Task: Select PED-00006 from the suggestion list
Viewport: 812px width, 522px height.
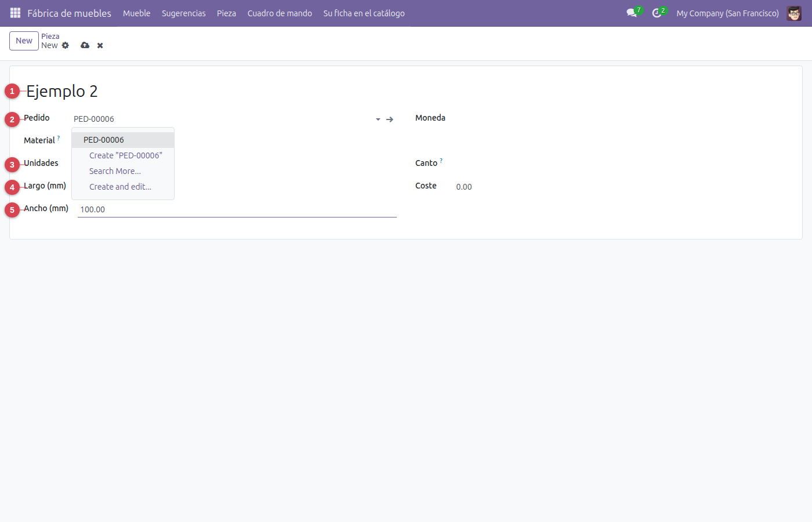Action: 123,140
